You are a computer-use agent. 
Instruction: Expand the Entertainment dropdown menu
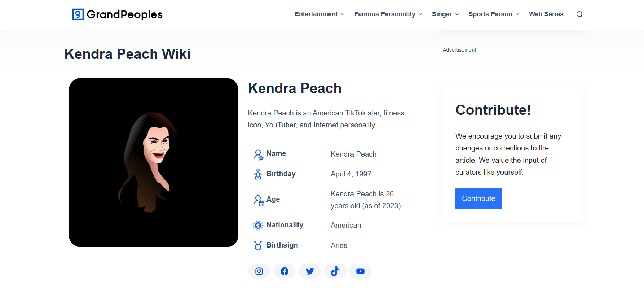(x=319, y=14)
